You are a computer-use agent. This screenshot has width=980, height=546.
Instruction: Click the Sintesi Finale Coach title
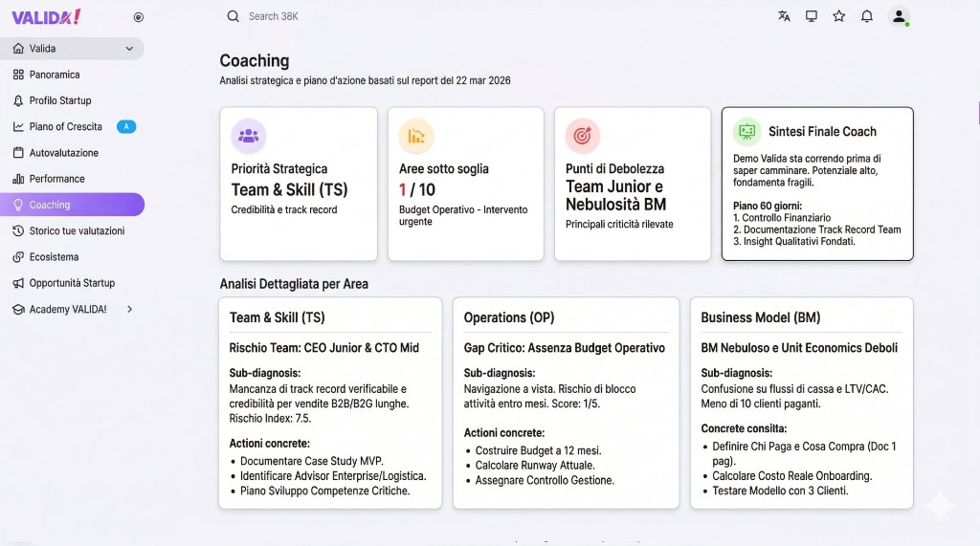click(822, 132)
